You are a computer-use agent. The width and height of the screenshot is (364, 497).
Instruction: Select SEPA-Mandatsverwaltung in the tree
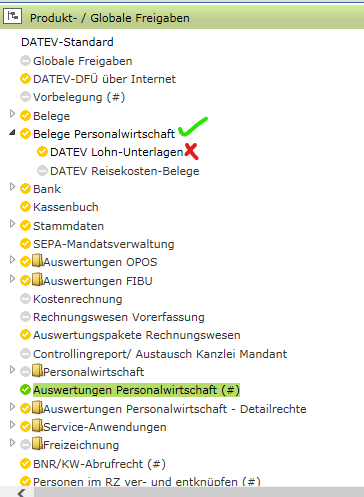pyautogui.click(x=104, y=244)
